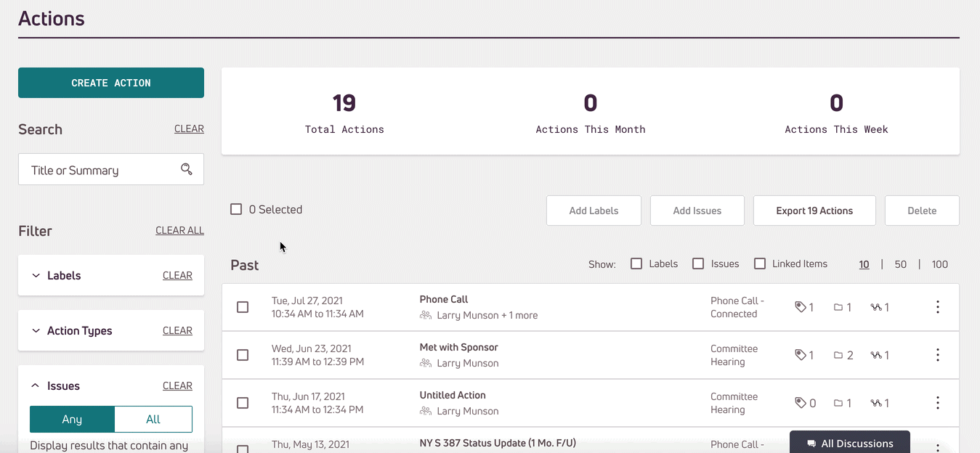Set Issues filter mode to Any

click(72, 419)
